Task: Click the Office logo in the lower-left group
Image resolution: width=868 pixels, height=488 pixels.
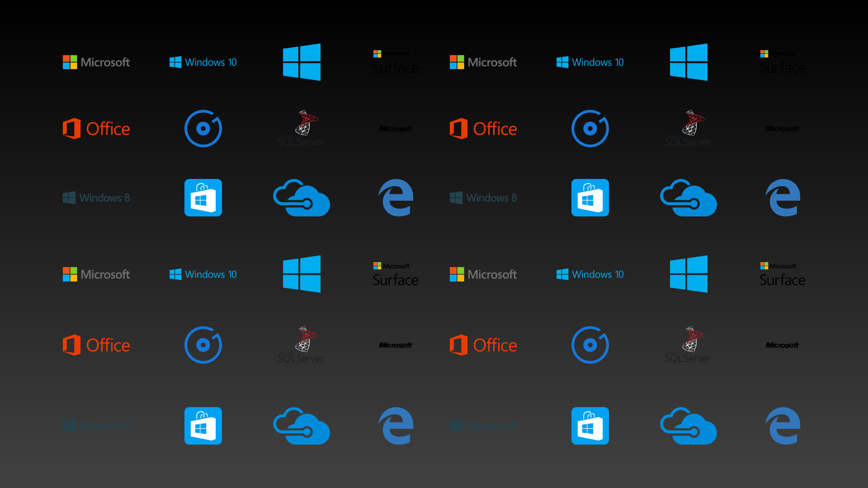Action: point(96,345)
